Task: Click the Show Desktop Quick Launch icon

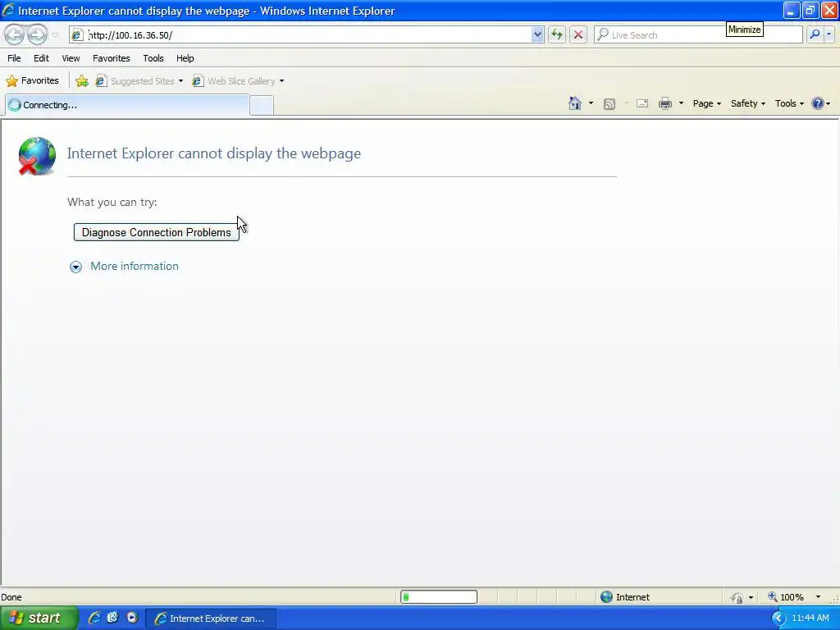Action: click(x=112, y=618)
